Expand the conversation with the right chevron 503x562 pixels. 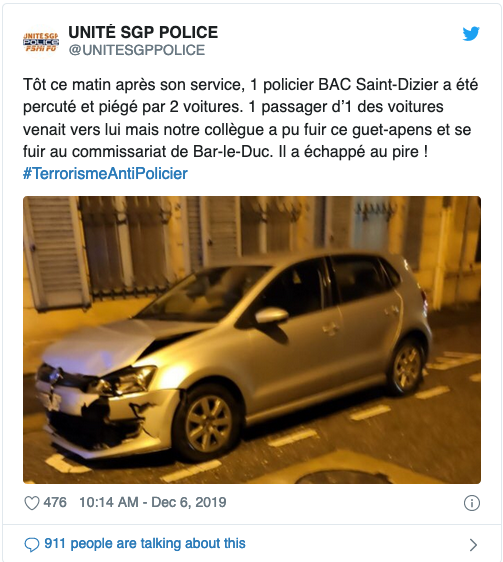473,545
